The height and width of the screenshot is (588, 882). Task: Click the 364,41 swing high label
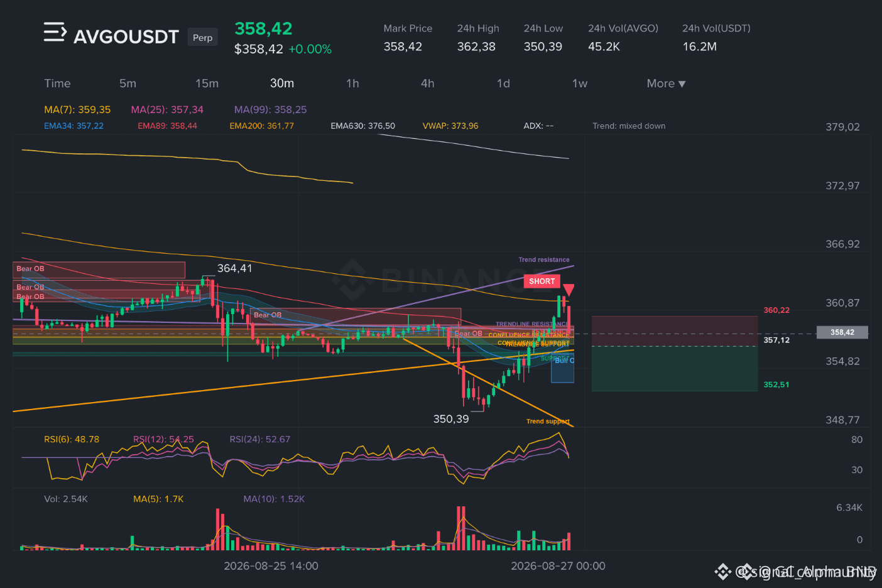tap(234, 268)
